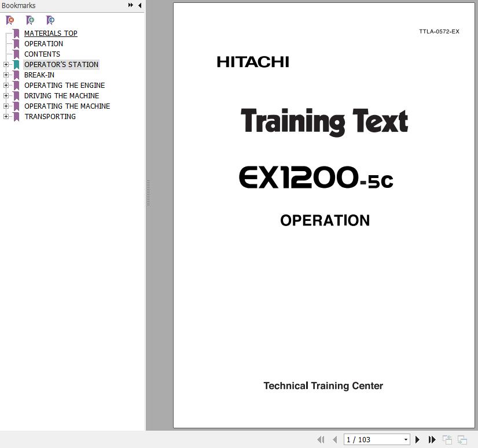
Task: Click the bookmark icon beside TRANSPORTING
Action: click(16, 116)
